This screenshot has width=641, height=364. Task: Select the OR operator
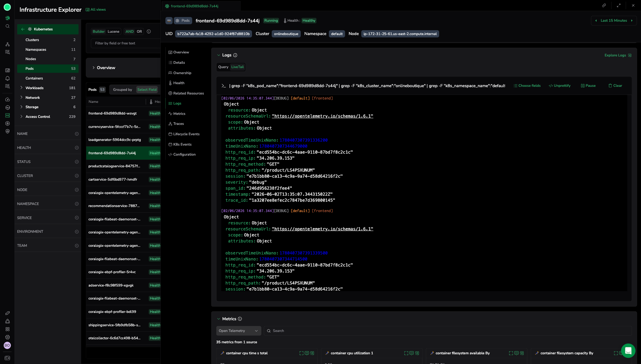[x=139, y=32]
